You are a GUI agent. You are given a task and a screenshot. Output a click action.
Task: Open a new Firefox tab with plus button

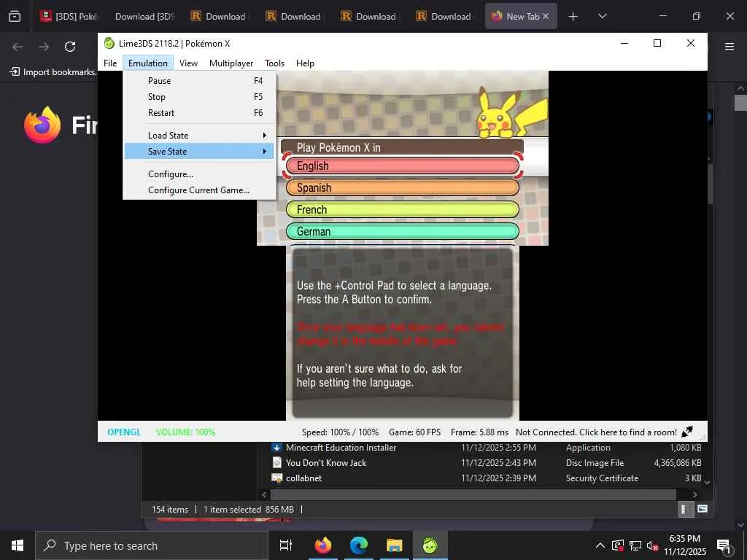[x=573, y=16]
